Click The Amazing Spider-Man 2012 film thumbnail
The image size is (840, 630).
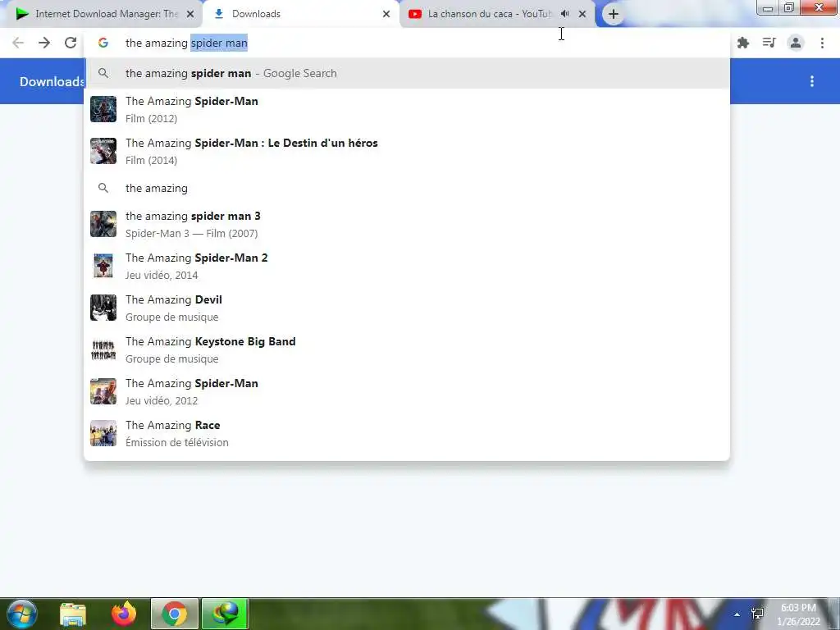103,109
